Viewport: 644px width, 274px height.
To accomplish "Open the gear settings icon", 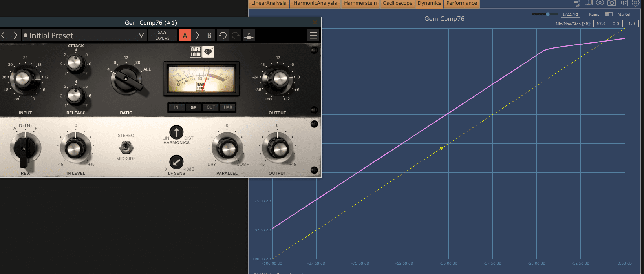I will pyautogui.click(x=635, y=3).
